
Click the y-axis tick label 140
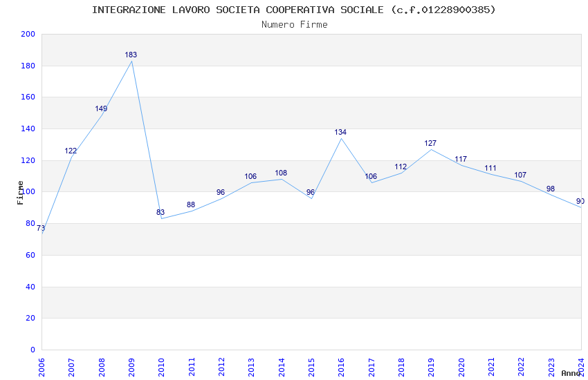(28, 129)
